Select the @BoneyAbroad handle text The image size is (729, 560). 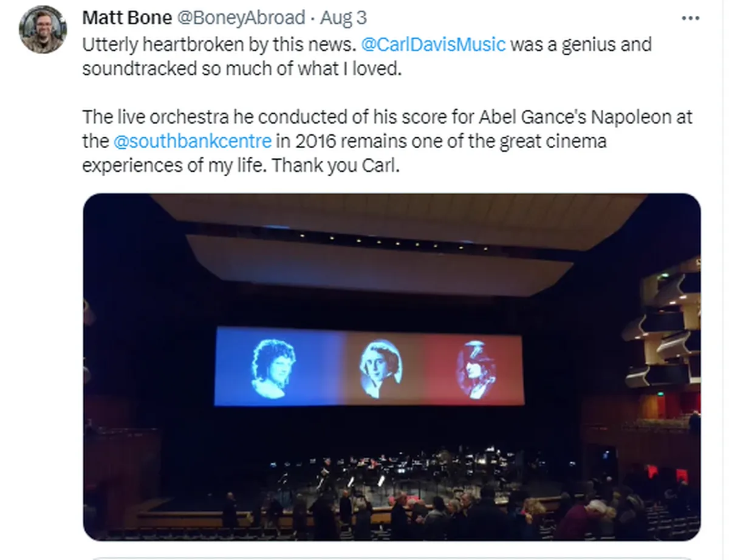(x=242, y=18)
